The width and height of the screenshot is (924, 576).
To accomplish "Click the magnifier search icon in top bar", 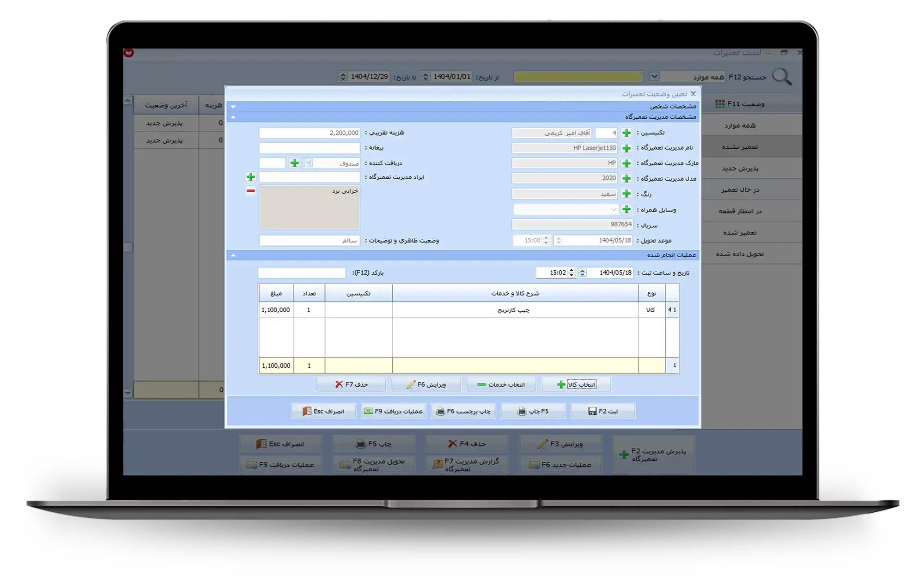I will (782, 77).
